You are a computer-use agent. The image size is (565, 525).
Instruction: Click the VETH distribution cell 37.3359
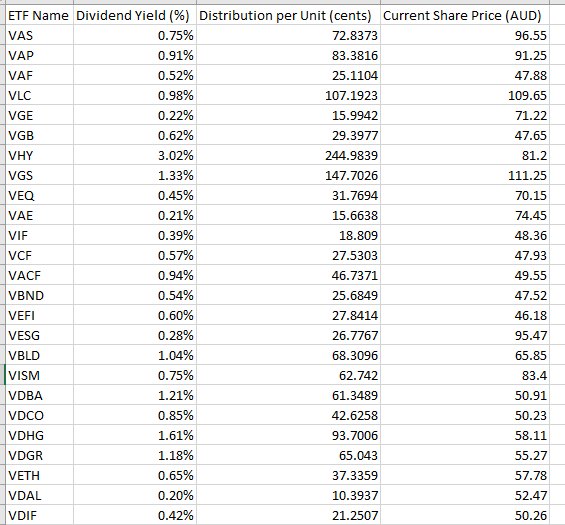tap(288, 475)
